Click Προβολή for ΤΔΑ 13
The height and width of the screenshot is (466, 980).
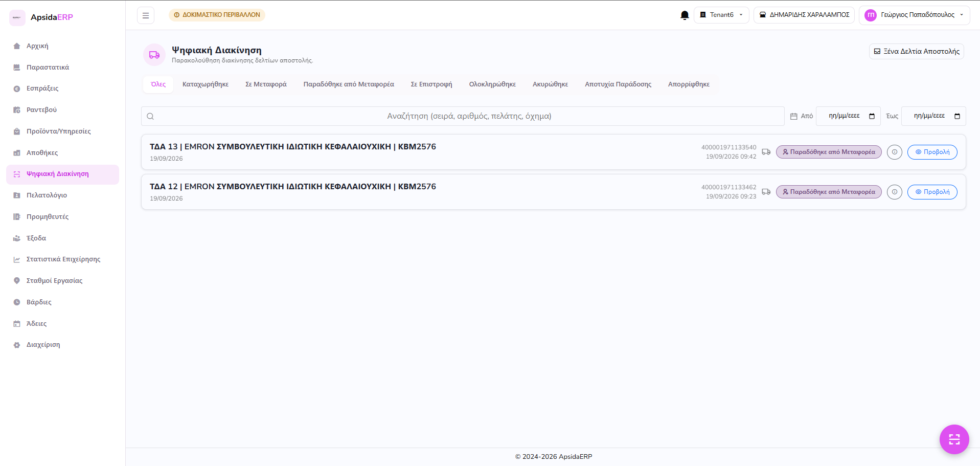coord(932,152)
